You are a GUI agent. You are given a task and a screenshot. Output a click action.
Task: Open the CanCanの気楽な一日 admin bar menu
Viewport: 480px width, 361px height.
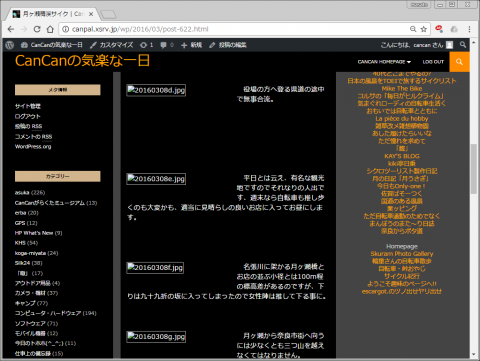(52, 45)
